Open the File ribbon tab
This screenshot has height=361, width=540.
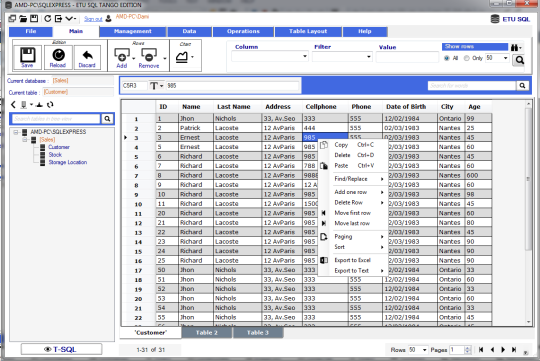pos(31,31)
